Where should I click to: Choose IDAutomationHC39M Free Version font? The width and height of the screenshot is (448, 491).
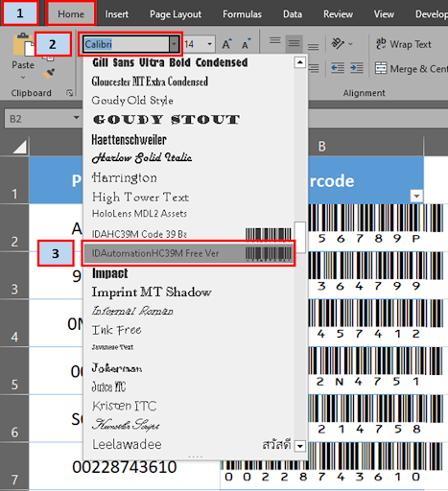[x=188, y=253]
